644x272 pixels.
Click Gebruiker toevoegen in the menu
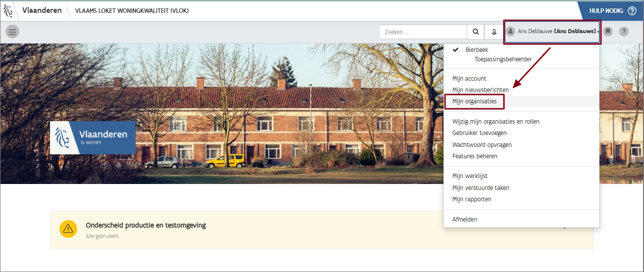(x=479, y=133)
